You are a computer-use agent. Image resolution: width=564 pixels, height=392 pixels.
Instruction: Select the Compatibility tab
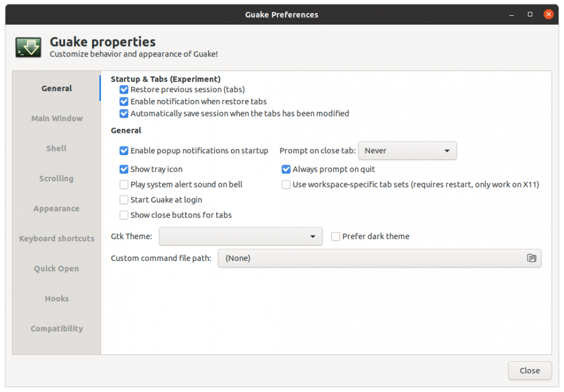56,329
